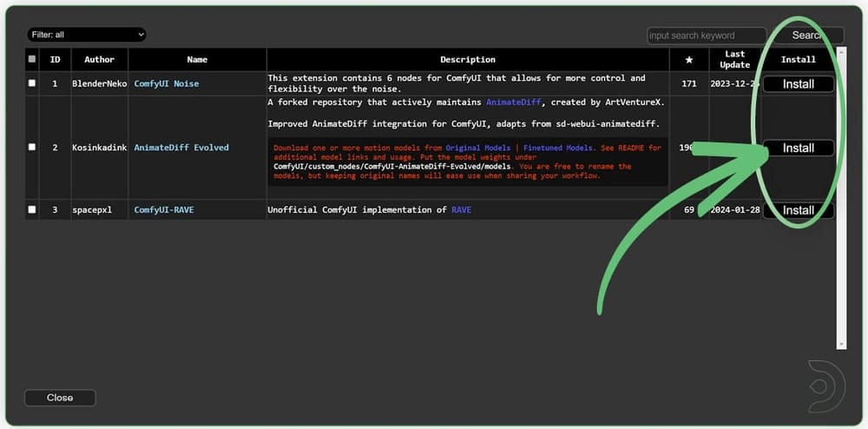
Task: Install the ComfyUI-RAVE extension
Action: pos(798,210)
